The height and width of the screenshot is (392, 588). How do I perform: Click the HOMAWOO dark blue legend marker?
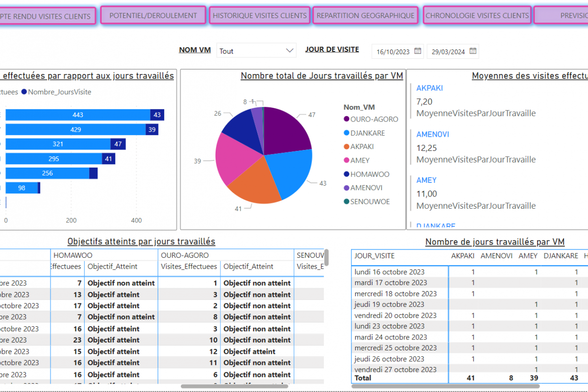pyautogui.click(x=346, y=174)
